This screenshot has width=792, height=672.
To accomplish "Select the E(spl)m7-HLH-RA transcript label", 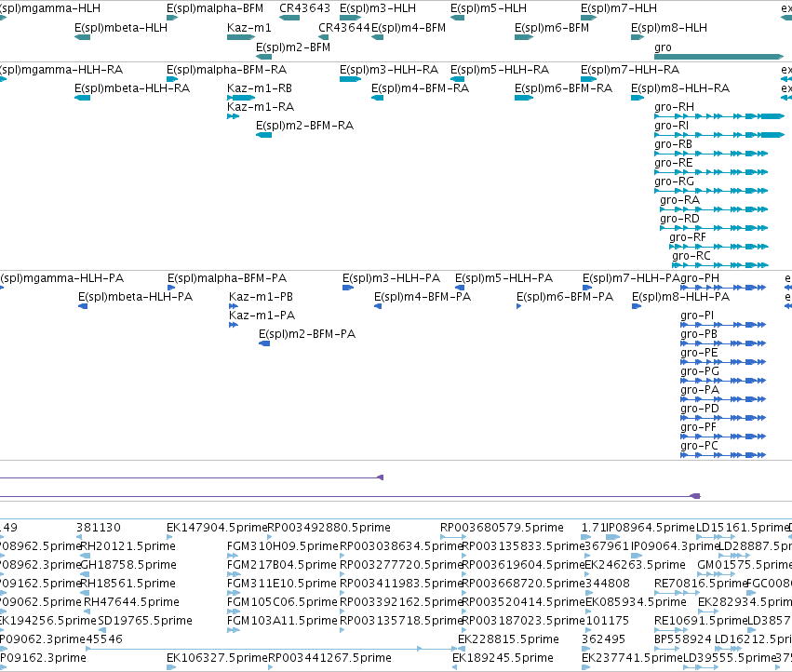I will click(630, 70).
